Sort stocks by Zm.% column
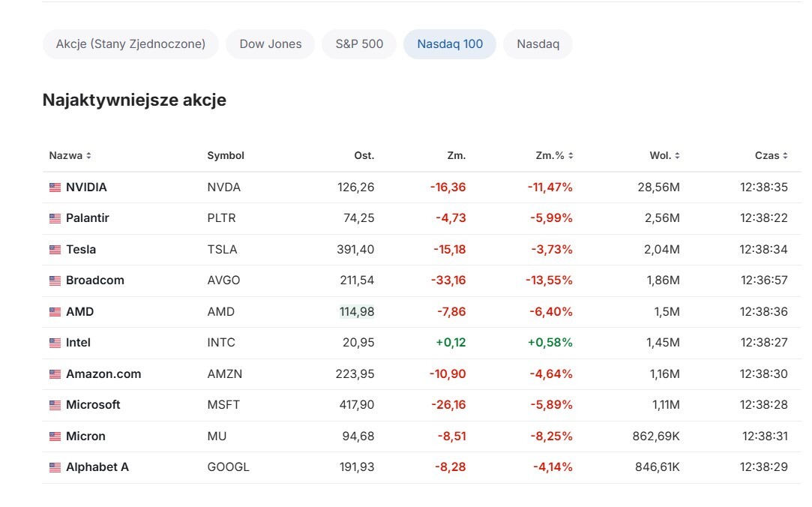Image resolution: width=812 pixels, height=507 pixels. [x=554, y=156]
